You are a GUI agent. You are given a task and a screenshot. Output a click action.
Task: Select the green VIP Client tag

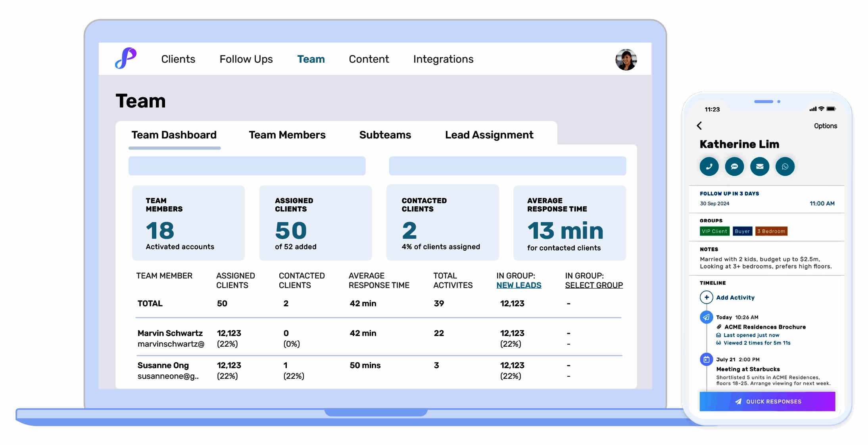714,231
